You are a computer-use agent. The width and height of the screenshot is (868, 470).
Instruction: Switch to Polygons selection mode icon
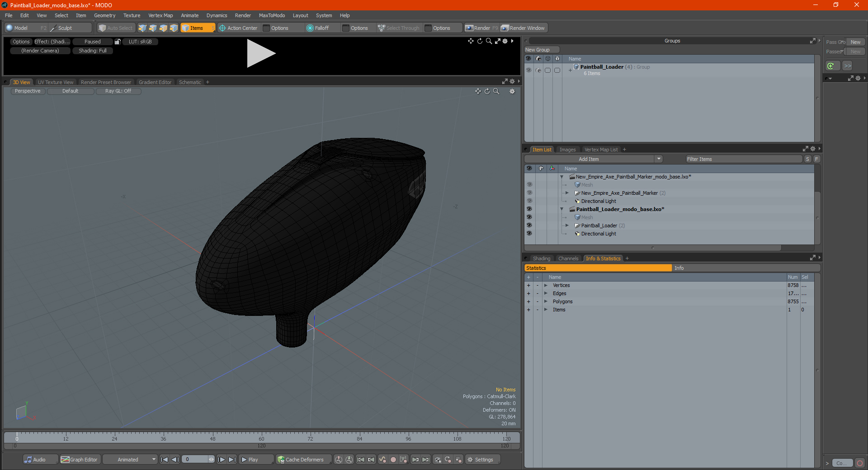pos(163,28)
